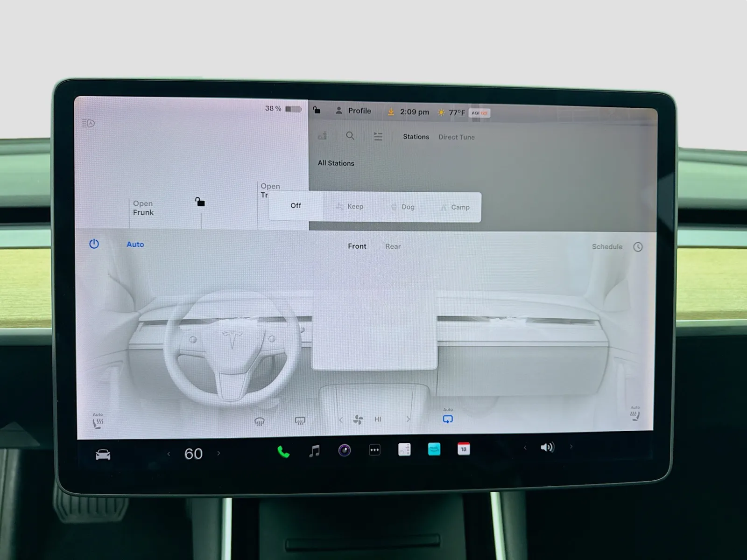Image resolution: width=747 pixels, height=560 pixels.
Task: Open the driver Profile menu
Action: tap(353, 111)
